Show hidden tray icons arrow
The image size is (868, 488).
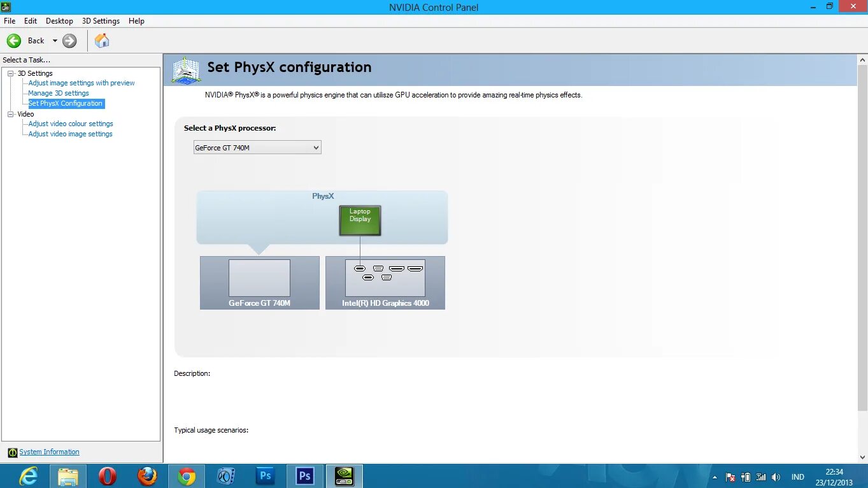715,477
